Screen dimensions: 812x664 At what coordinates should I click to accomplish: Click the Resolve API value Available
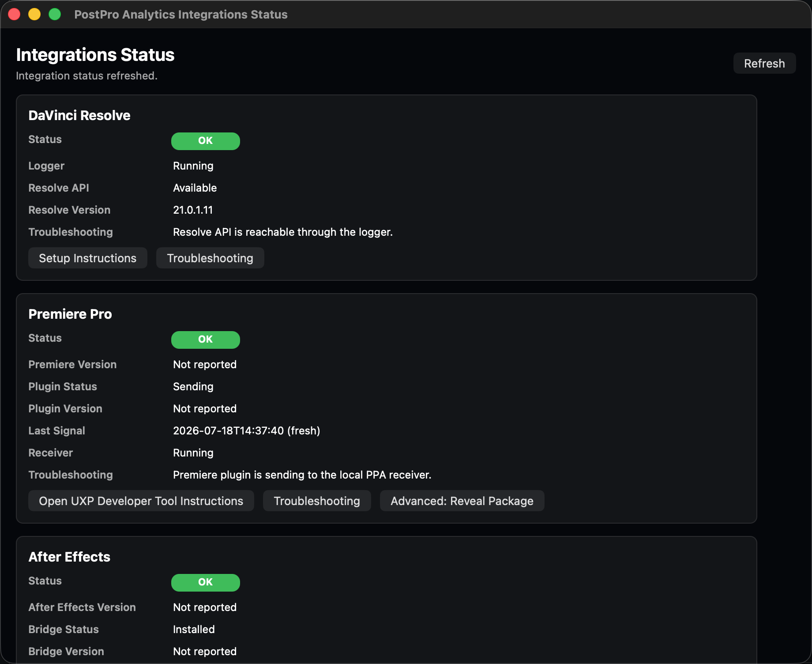point(195,188)
